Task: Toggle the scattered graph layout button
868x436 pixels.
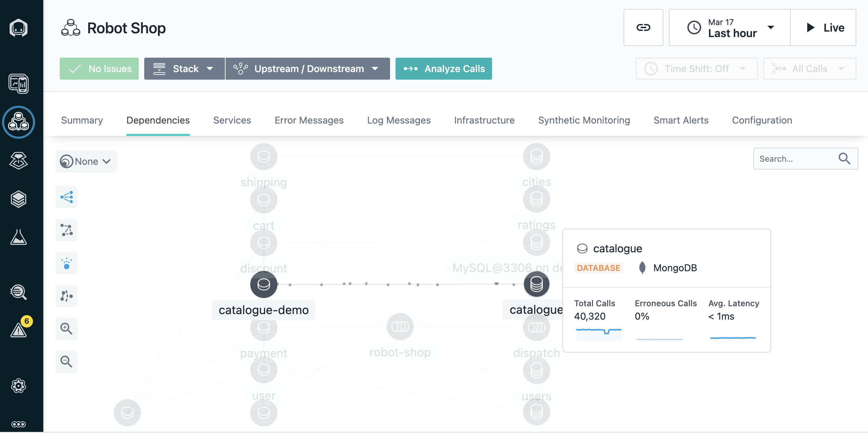Action: coord(66,230)
